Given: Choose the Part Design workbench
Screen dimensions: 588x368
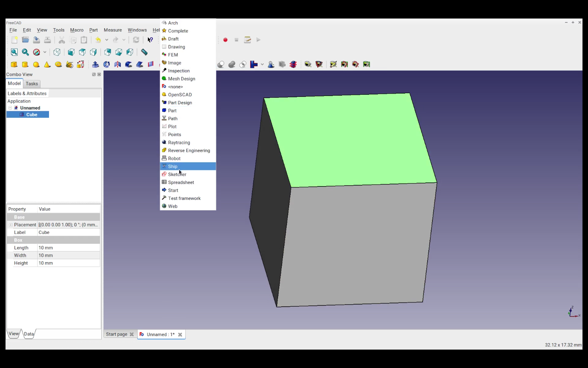Looking at the screenshot, I should click(188, 103).
